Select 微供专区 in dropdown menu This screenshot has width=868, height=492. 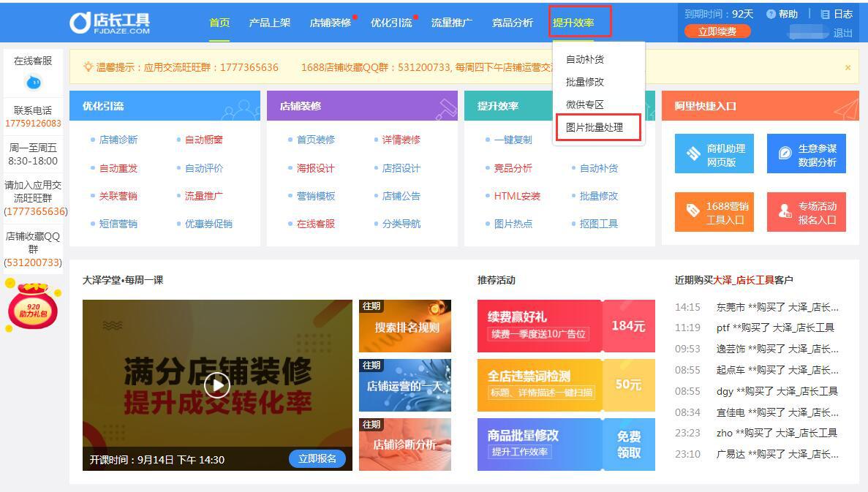point(585,105)
